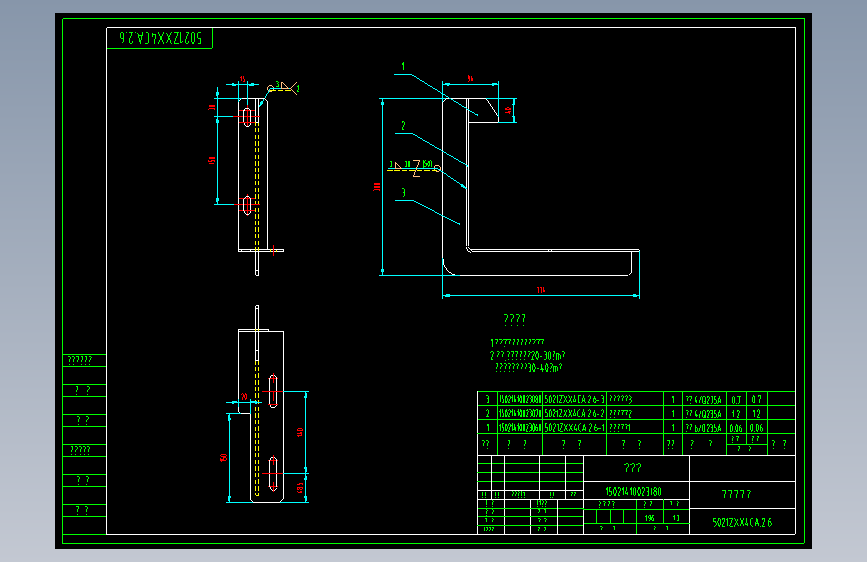
Task: Pick the upper slotted hole in the top-left view
Action: 247,117
